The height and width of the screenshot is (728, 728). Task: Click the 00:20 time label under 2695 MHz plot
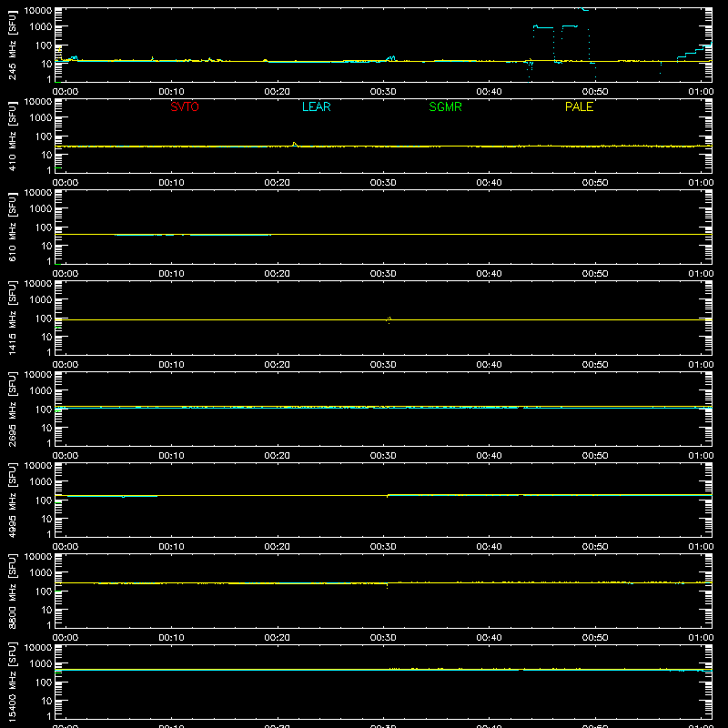tap(278, 456)
